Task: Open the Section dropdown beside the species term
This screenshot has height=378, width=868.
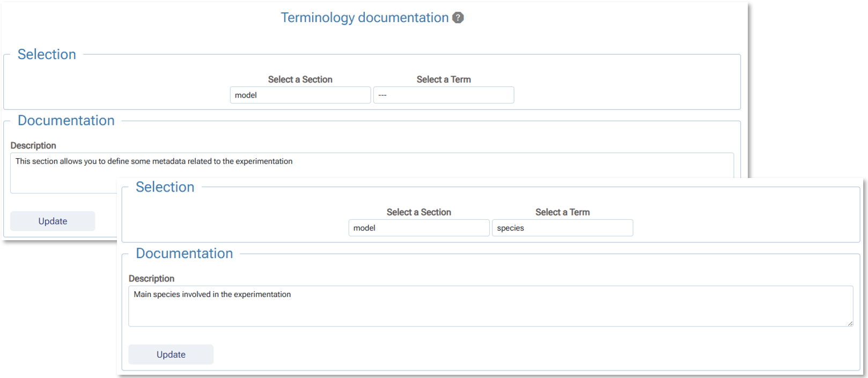Action: (419, 228)
